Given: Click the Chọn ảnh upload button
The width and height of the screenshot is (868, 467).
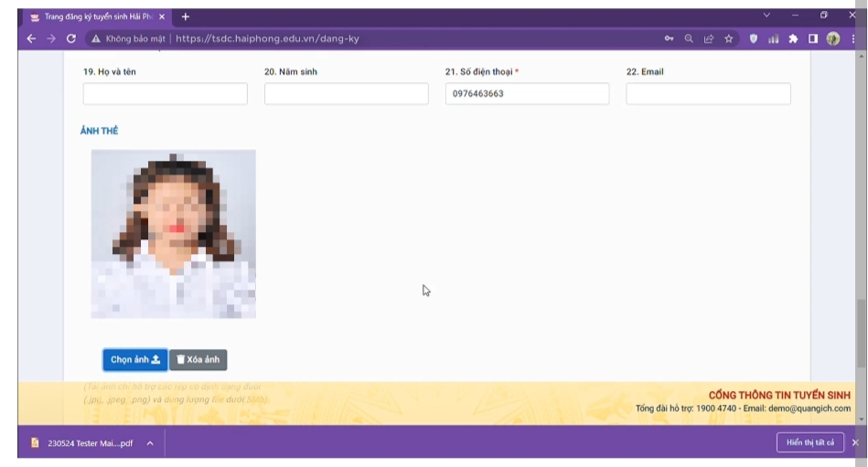Looking at the screenshot, I should tap(134, 360).
